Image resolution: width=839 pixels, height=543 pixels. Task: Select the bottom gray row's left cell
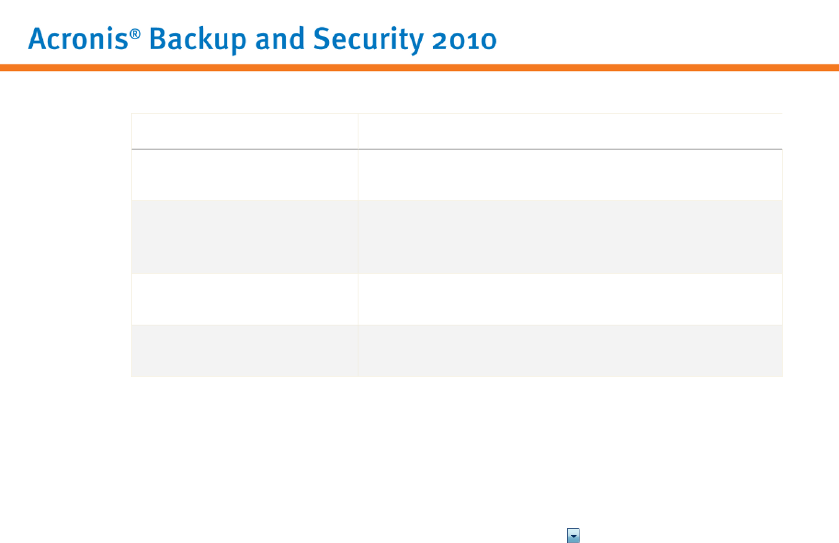point(244,350)
